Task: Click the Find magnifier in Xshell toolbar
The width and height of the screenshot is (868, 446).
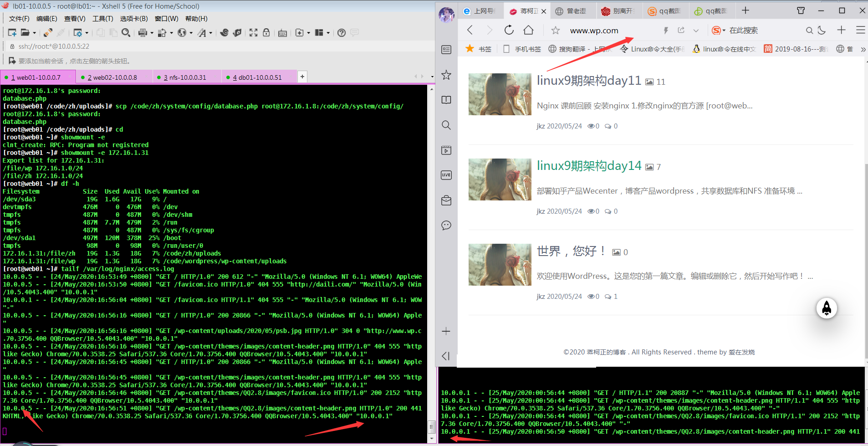Action: coord(126,33)
